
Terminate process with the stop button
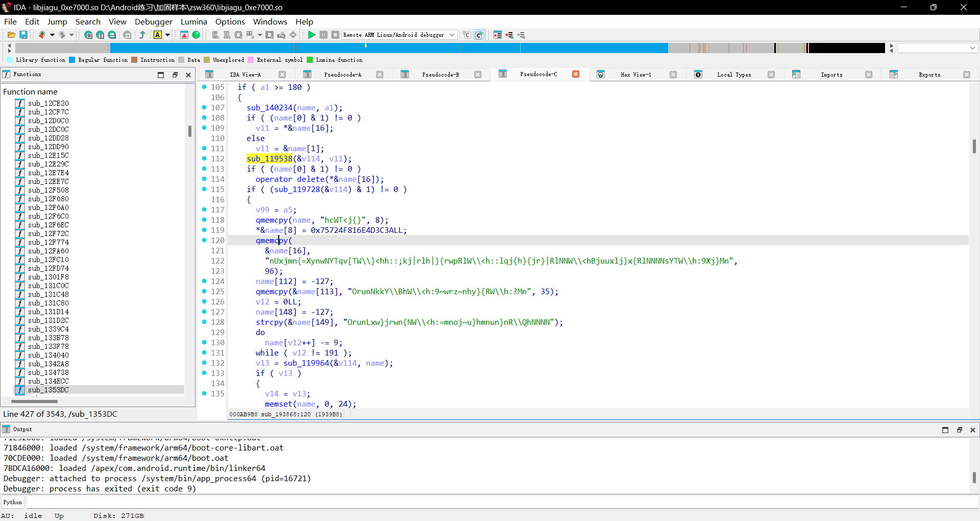pyautogui.click(x=335, y=35)
